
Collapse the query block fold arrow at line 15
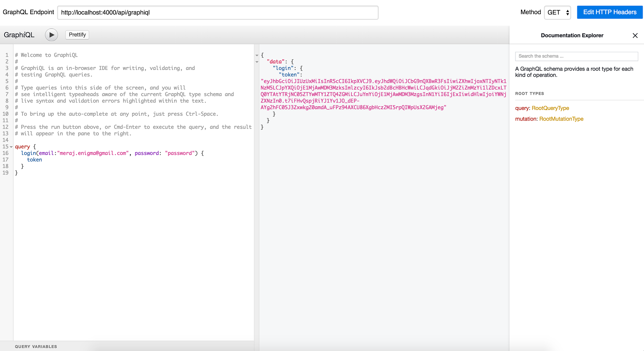coord(11,147)
